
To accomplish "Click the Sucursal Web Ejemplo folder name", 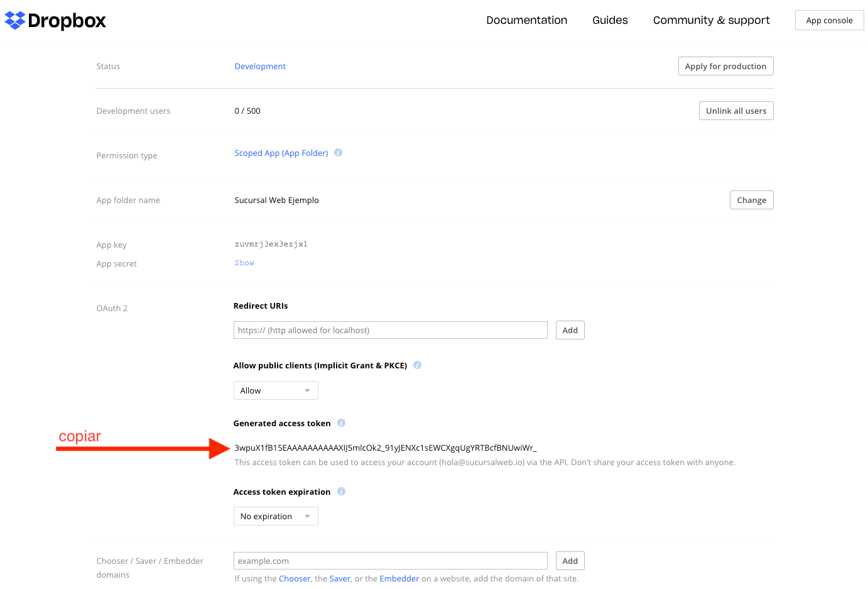I will pyautogui.click(x=276, y=200).
